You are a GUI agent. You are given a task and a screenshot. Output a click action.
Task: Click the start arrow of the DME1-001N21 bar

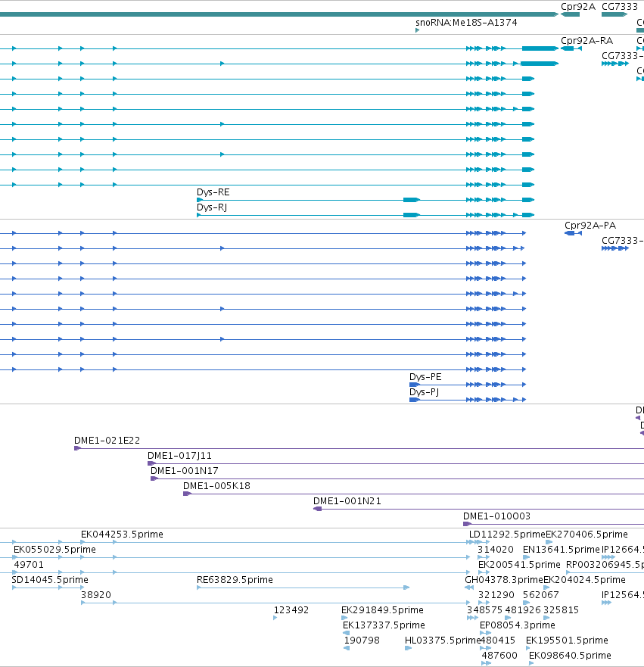317,509
